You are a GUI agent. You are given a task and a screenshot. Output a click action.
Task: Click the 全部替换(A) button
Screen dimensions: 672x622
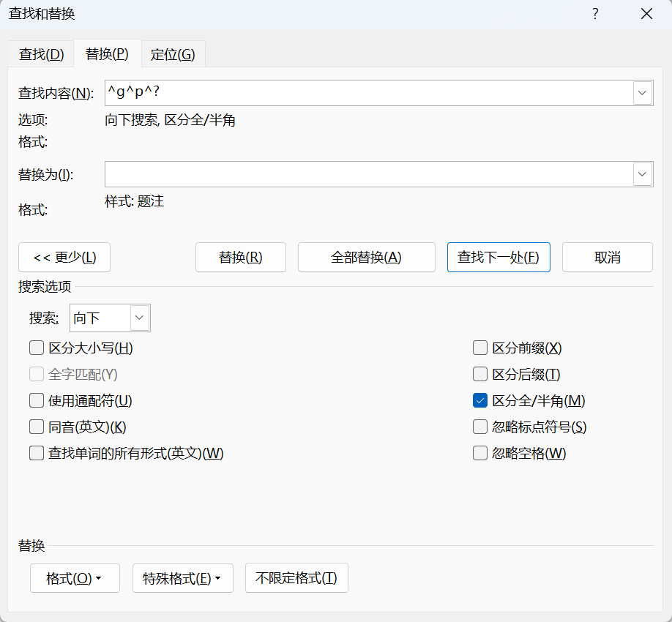tap(367, 257)
